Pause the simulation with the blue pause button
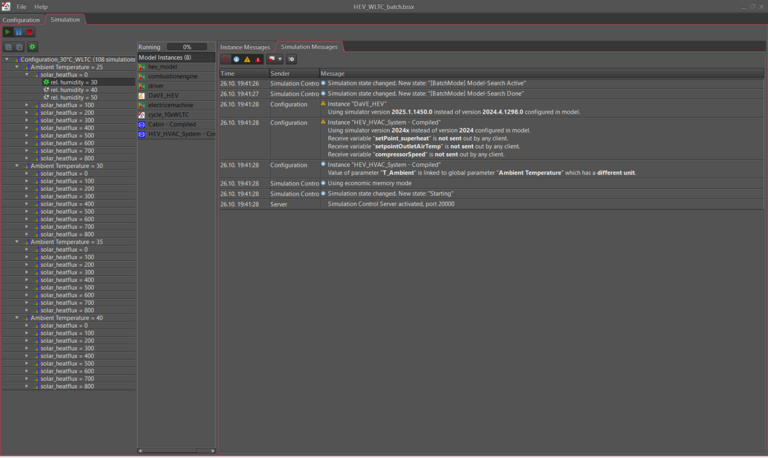The height and width of the screenshot is (458, 768). tap(19, 32)
